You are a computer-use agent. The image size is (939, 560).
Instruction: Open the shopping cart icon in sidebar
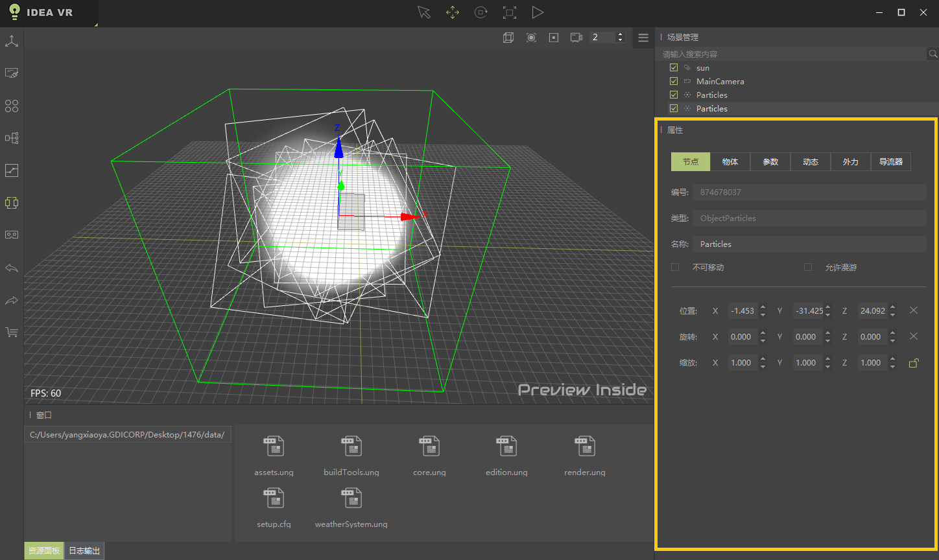click(x=12, y=332)
